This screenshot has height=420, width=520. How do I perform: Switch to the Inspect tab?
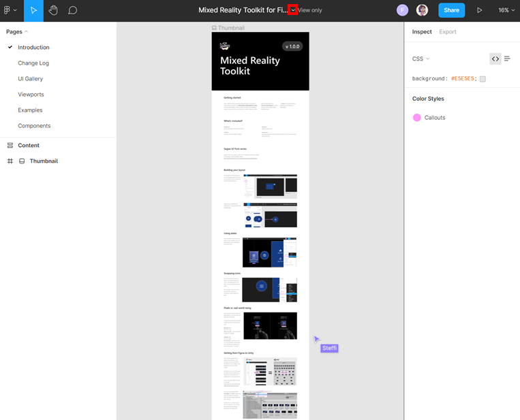pos(421,32)
